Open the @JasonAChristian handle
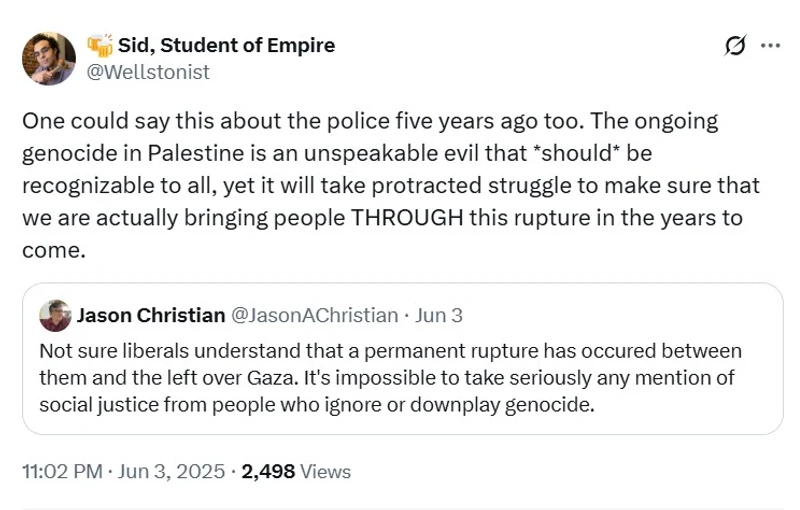This screenshot has height=510, width=800. click(x=315, y=315)
